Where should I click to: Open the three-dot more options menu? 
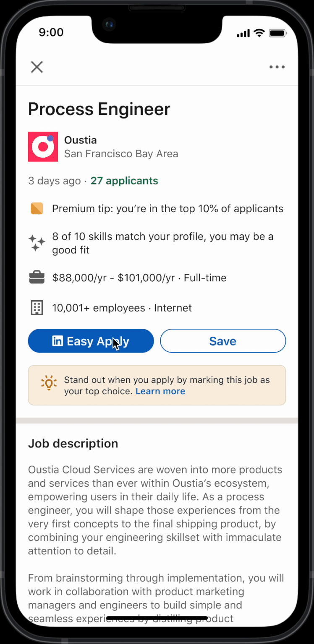pyautogui.click(x=277, y=67)
